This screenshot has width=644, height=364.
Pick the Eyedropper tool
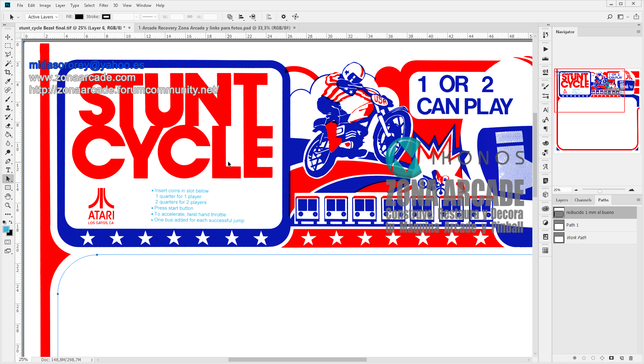coord(8,81)
